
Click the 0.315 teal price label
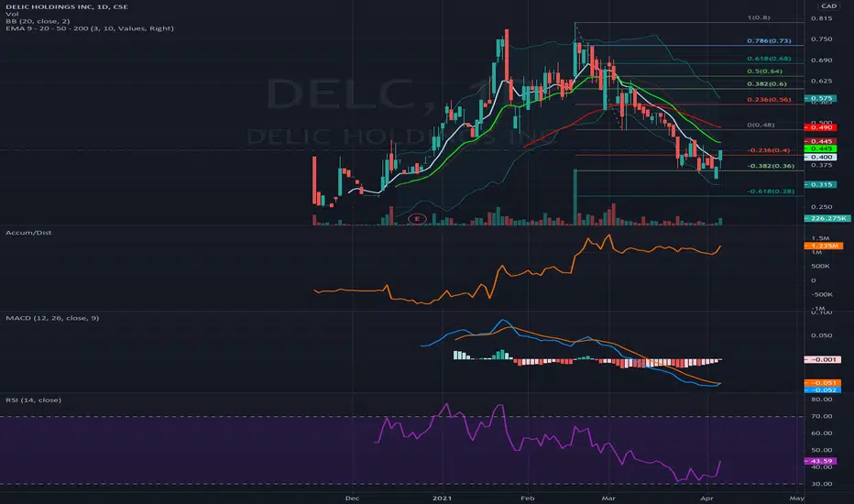click(821, 185)
